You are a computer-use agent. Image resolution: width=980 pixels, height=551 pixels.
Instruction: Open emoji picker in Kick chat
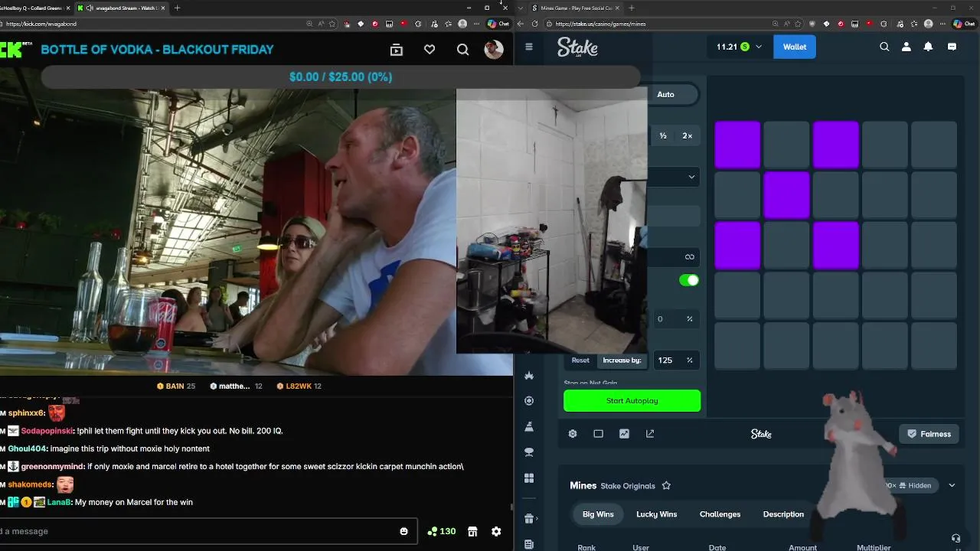point(404,531)
